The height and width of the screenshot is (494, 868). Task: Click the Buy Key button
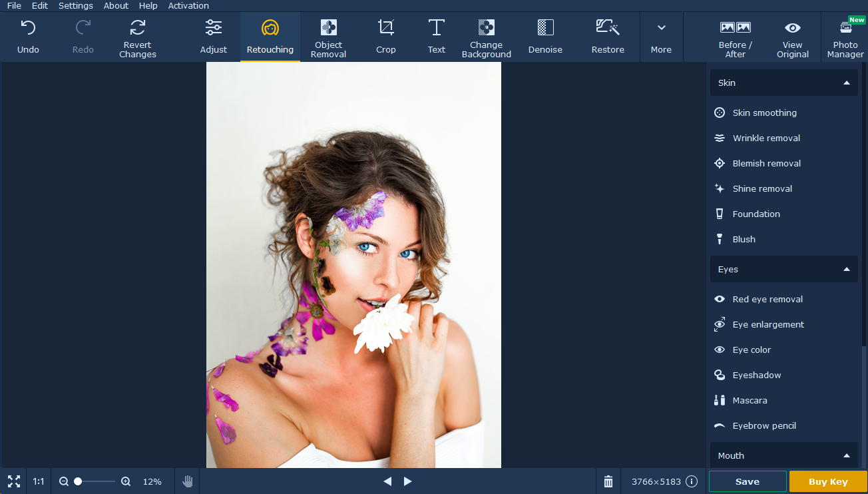(828, 481)
